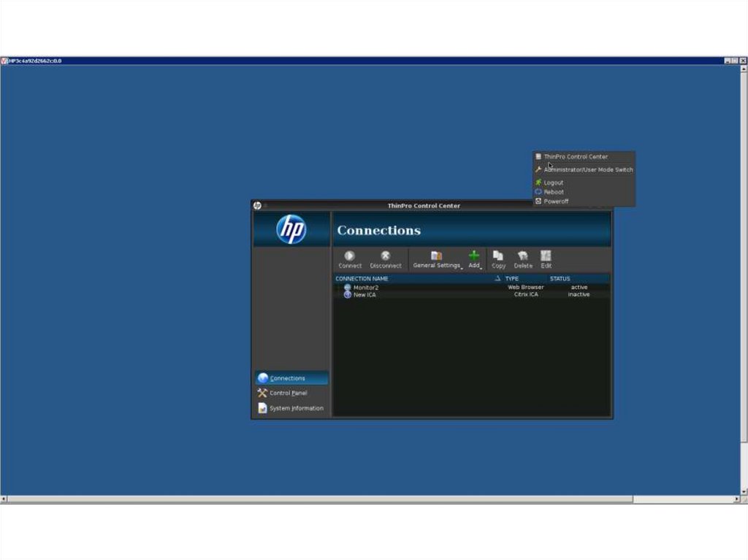Click the inactive status of New ICA
The image size is (748, 560).
(x=579, y=295)
